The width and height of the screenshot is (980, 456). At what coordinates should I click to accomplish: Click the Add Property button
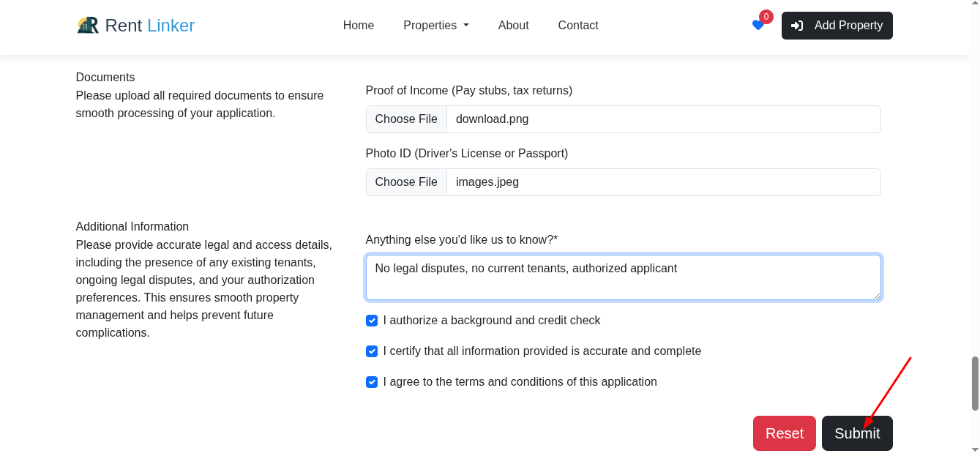click(837, 25)
